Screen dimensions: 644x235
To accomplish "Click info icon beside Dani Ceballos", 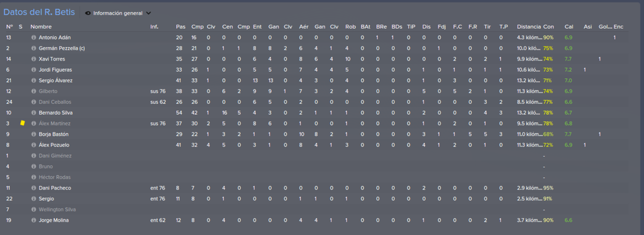I will [34, 101].
